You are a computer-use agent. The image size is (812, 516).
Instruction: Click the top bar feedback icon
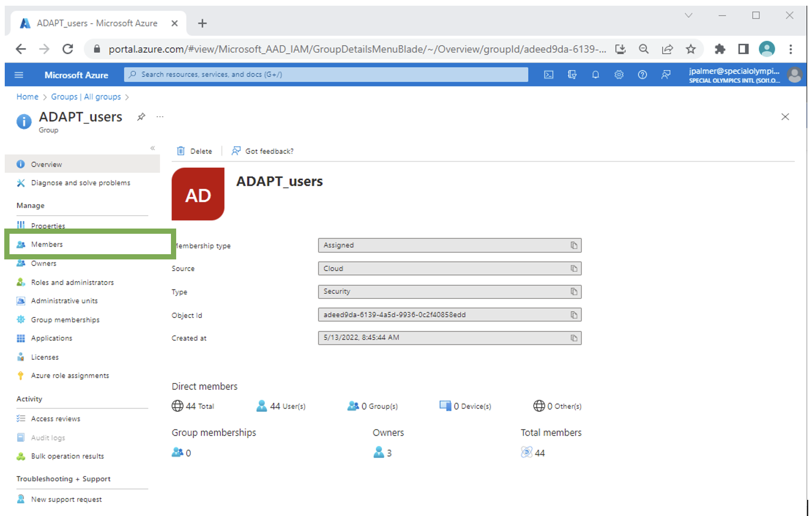point(666,75)
